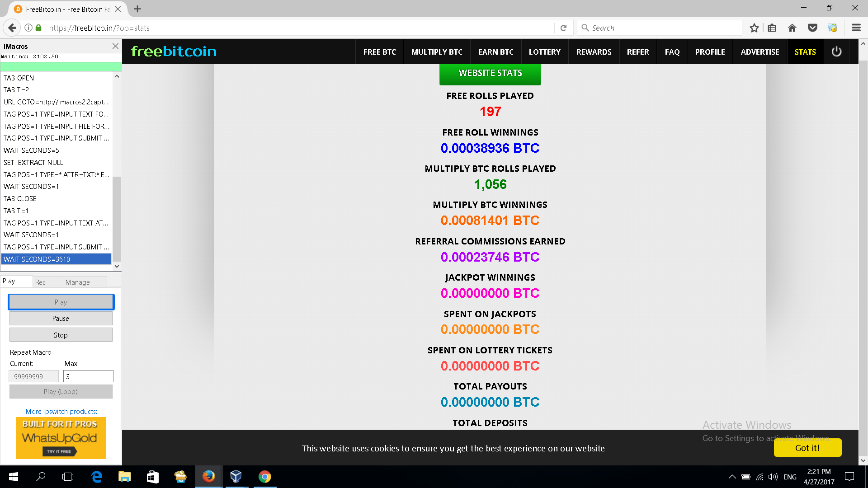The height and width of the screenshot is (488, 868).
Task: Show hidden system tray icons chevron
Action: [x=732, y=477]
